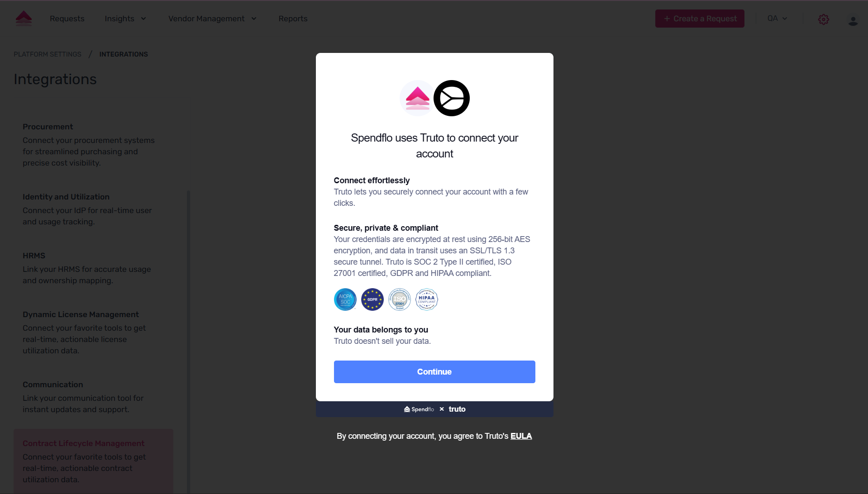This screenshot has width=868, height=494.
Task: Click the Truto logo in the dialog
Action: [x=451, y=98]
